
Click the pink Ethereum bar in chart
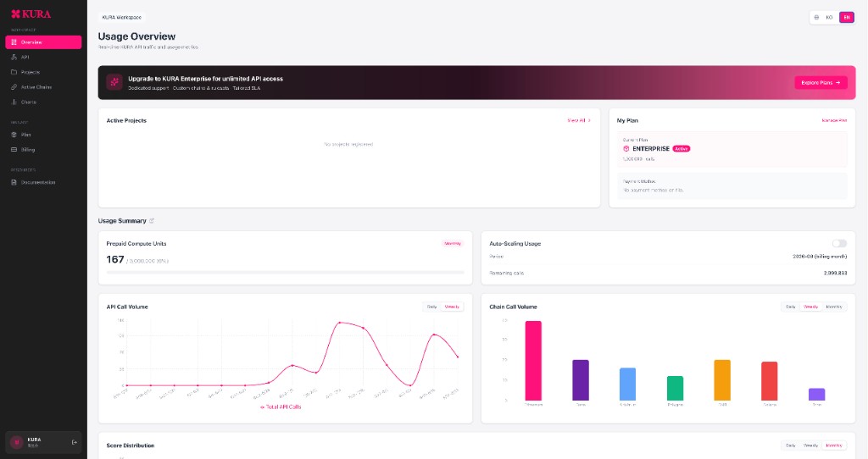pos(533,361)
